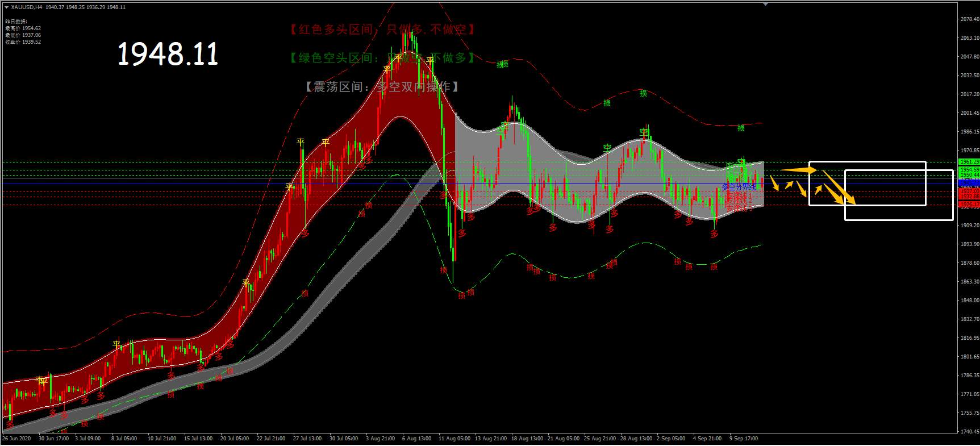Click the 26 Jun 2020 time label
The image size is (980, 446).
pyautogui.click(x=16, y=439)
